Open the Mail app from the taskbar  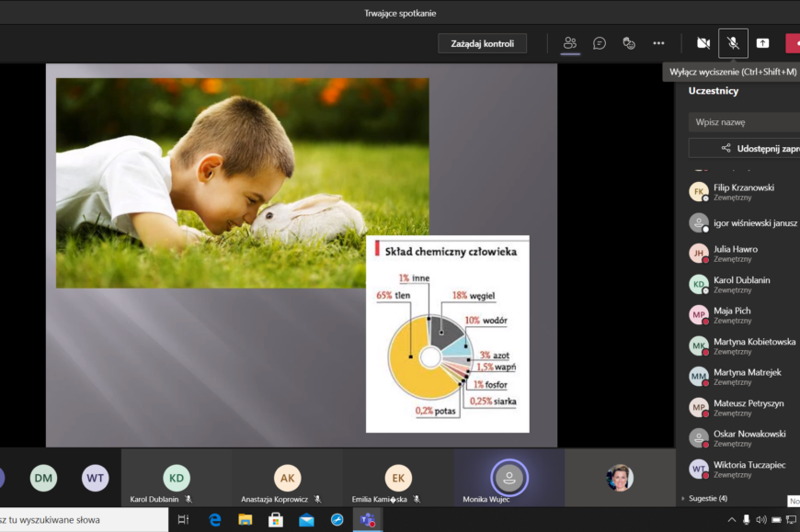pyautogui.click(x=306, y=520)
